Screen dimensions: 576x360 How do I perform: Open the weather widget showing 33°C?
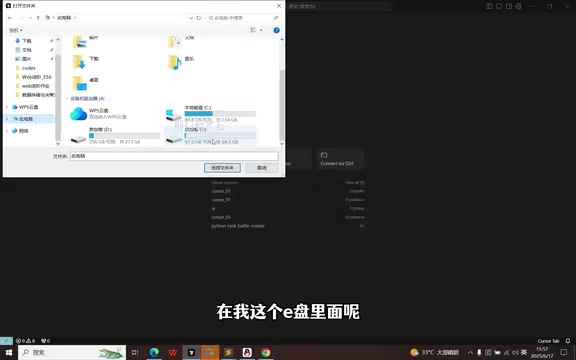point(435,352)
